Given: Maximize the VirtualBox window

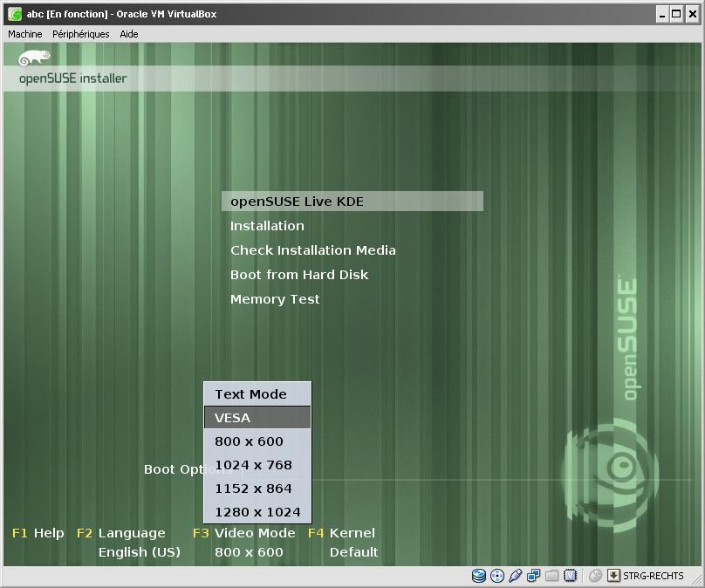Looking at the screenshot, I should (677, 14).
